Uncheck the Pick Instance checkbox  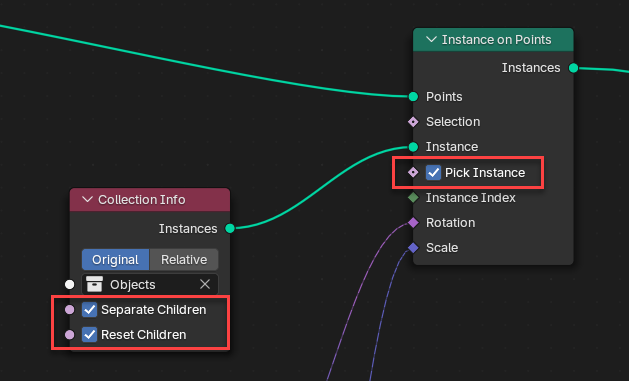tap(433, 172)
